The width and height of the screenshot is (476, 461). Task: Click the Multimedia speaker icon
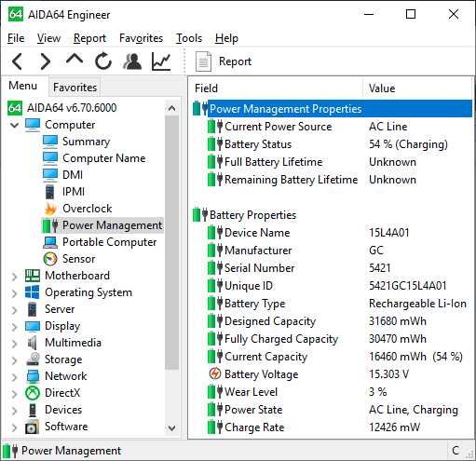coord(33,343)
